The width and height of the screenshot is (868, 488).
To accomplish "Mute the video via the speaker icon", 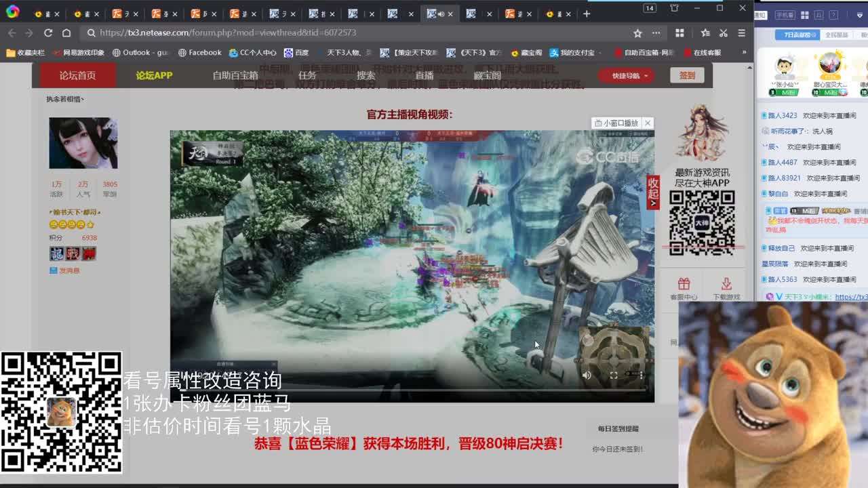I will (x=586, y=375).
